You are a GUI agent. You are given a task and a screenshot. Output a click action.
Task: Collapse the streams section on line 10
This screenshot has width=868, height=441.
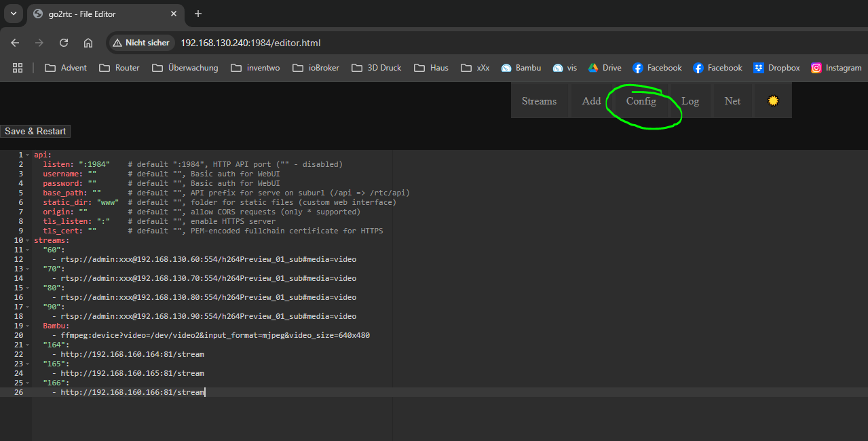point(28,240)
